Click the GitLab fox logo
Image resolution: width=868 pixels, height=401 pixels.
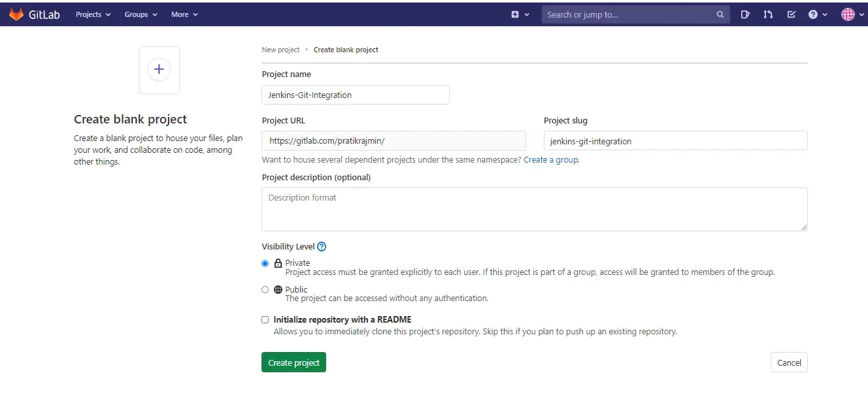16,14
